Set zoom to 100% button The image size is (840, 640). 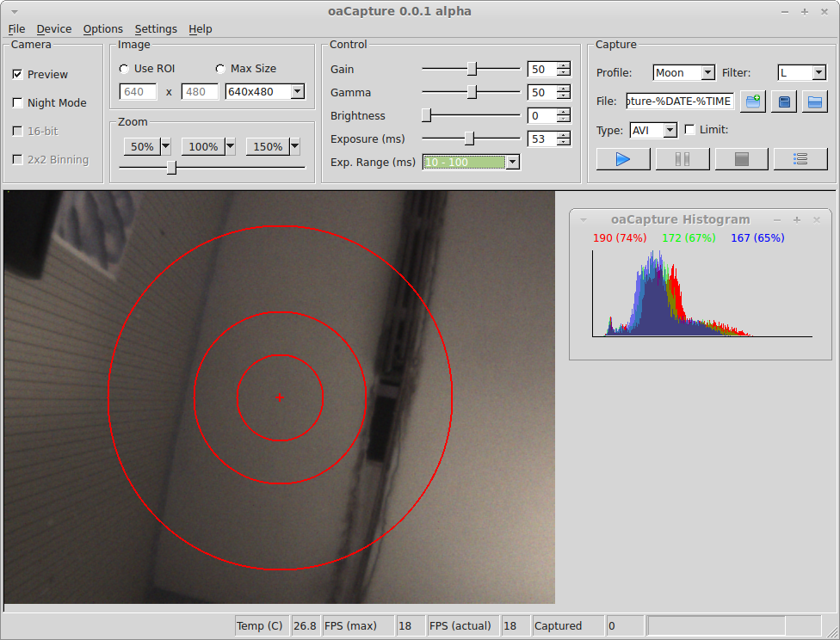[x=204, y=146]
